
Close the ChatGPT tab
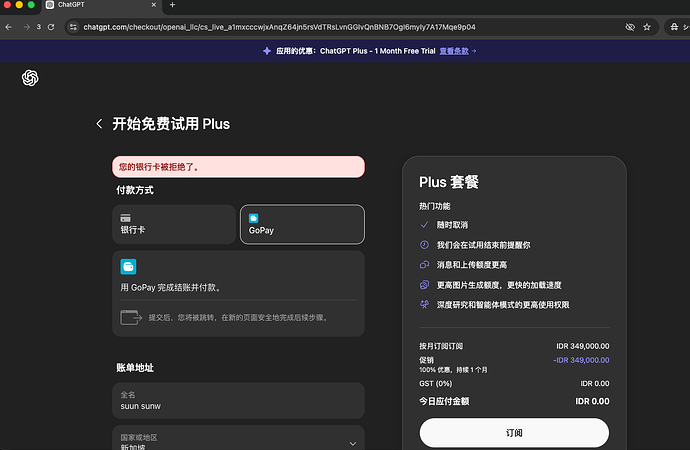click(154, 5)
